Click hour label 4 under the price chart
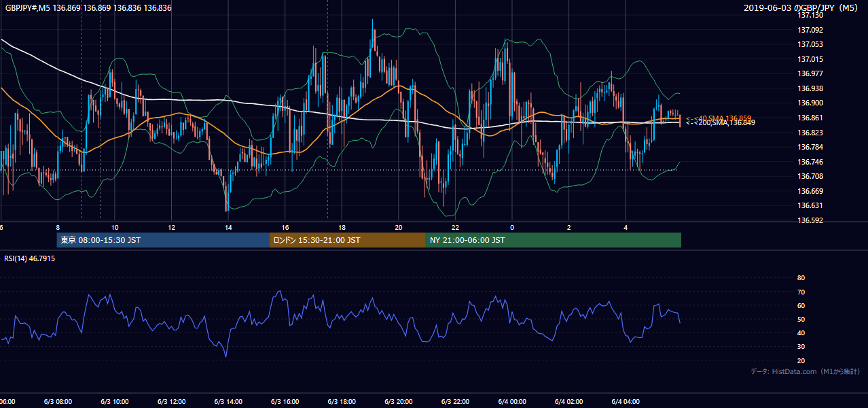 click(x=626, y=227)
